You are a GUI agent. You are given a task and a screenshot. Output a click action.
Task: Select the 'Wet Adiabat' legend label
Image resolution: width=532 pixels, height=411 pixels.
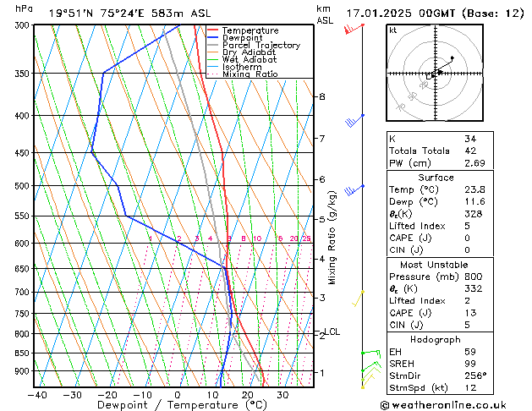coord(250,59)
